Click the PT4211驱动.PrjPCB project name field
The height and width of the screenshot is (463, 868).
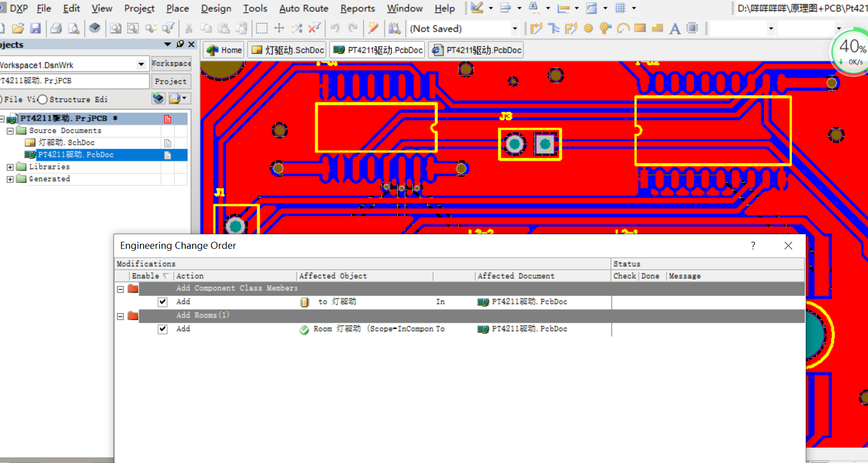click(74, 80)
